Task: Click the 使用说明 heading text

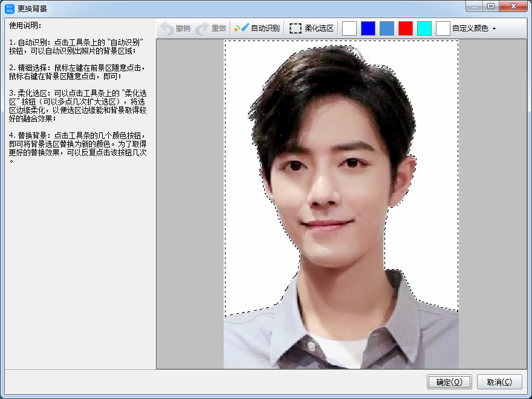Action: tap(25, 25)
